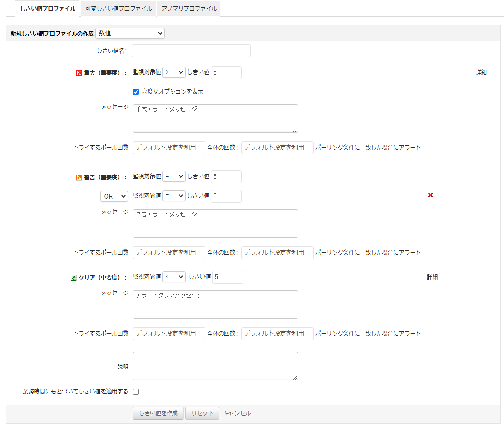The image size is (504, 424).
Task: Open the クリア comparison operator dropdown
Action: [174, 277]
